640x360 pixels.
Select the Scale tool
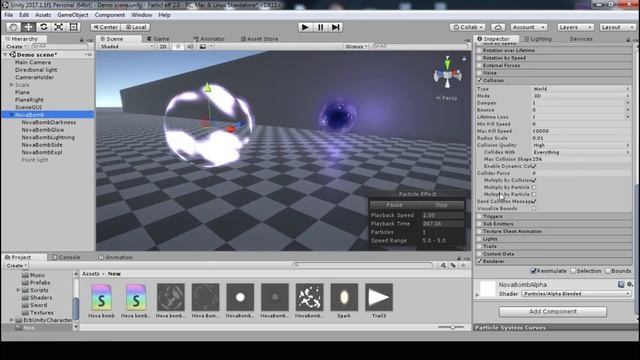click(x=58, y=27)
